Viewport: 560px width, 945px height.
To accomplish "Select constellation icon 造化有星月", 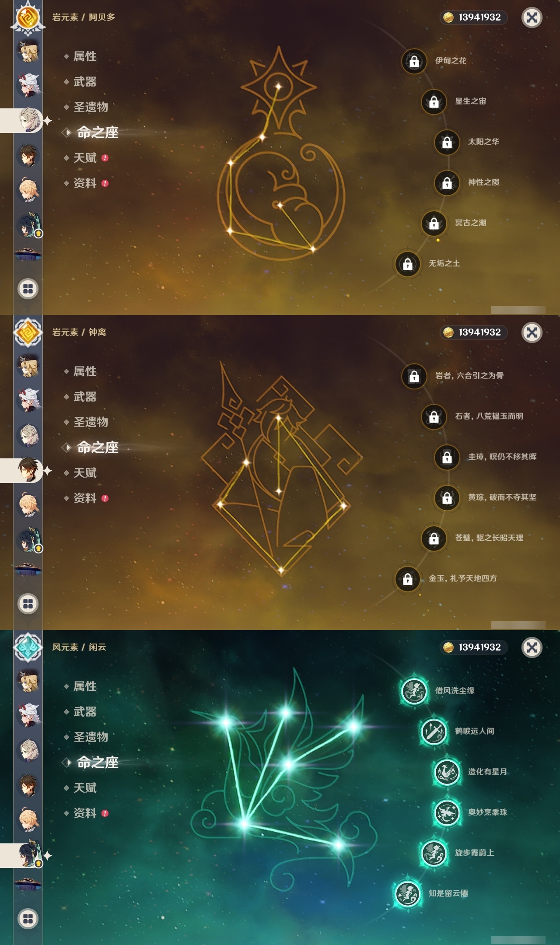I will pos(447,772).
